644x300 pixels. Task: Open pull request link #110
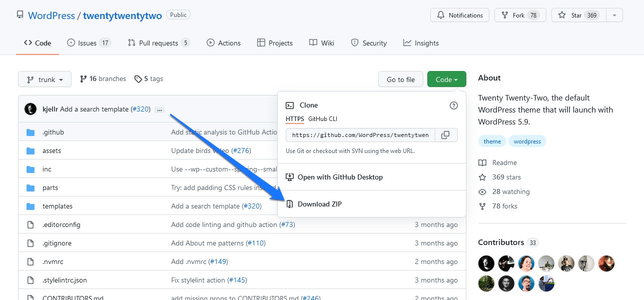point(256,243)
